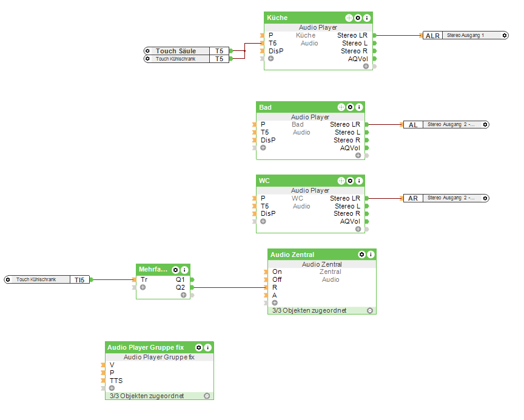524x420 pixels.
Task: Click gear on AL Stereo Ausgang 2 output
Action: point(485,124)
